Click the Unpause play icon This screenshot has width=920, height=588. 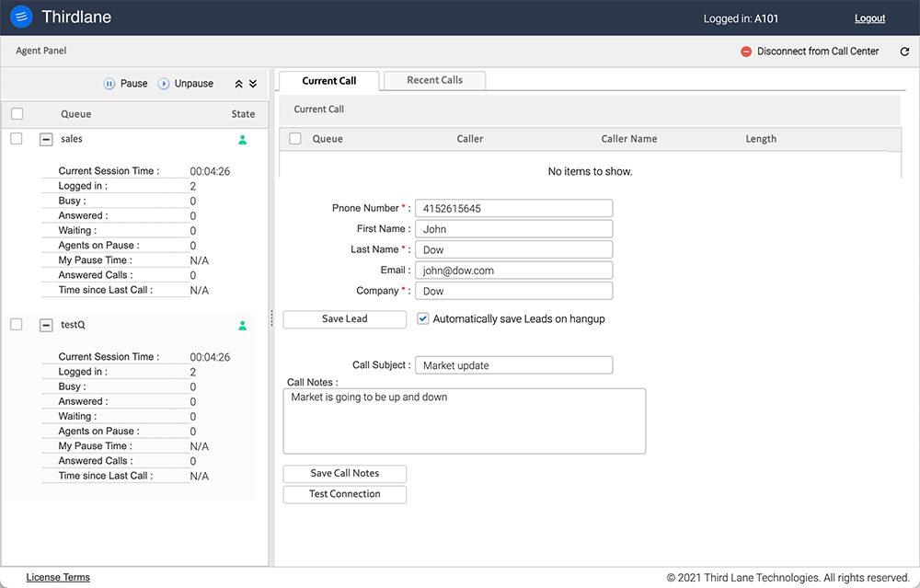pos(164,84)
